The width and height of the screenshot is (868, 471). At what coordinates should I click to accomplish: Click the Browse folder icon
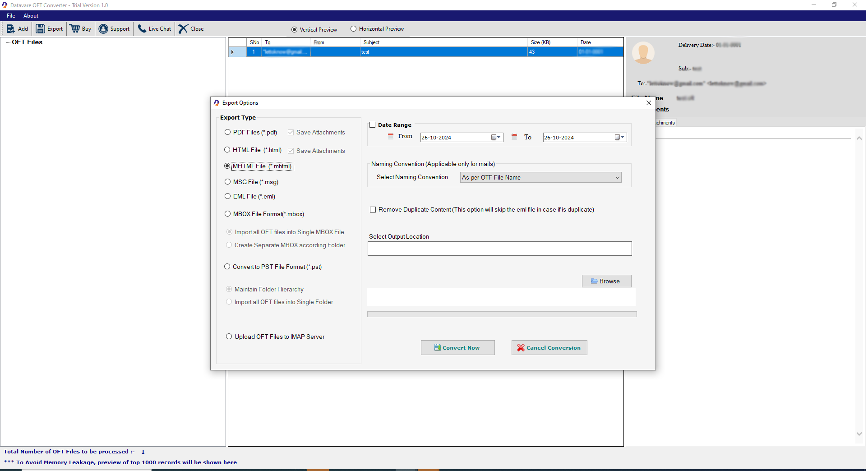tap(594, 281)
